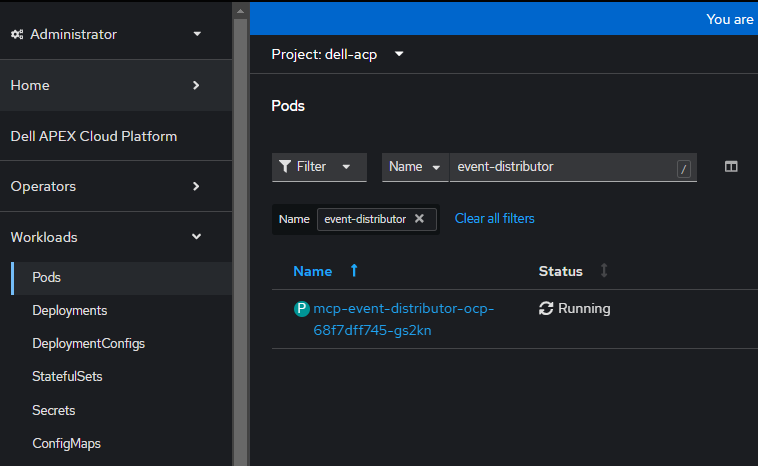Open the Administrator perspective switcher
Screen dimensions: 758x466
pos(106,34)
